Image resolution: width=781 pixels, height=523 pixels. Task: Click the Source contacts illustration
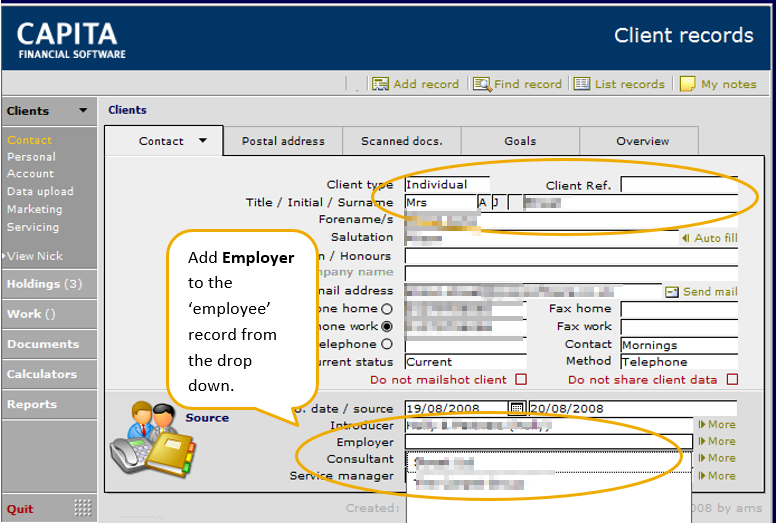pyautogui.click(x=152, y=438)
